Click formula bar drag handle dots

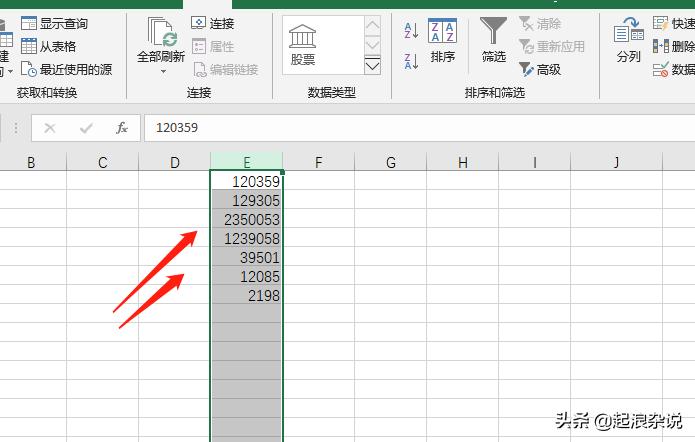point(16,129)
